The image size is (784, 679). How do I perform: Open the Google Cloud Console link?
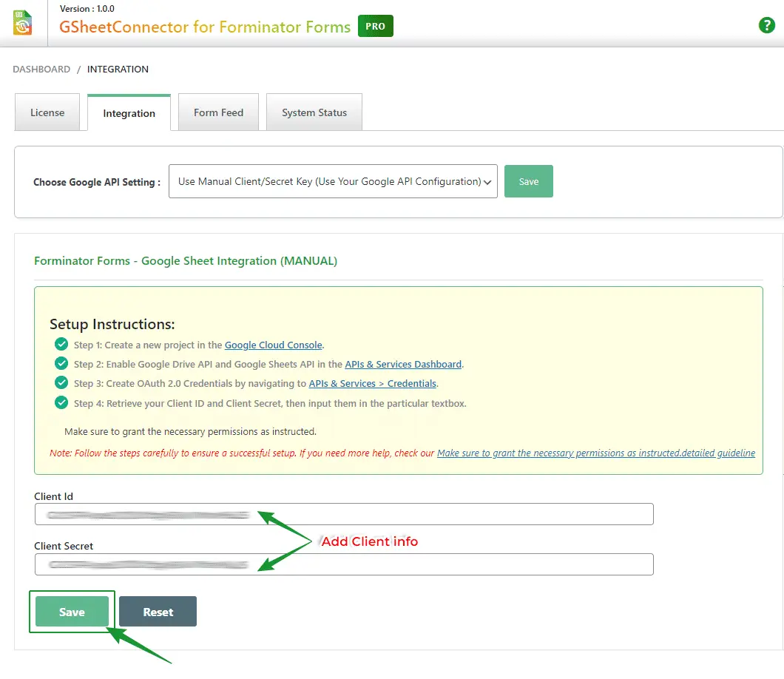(x=273, y=345)
